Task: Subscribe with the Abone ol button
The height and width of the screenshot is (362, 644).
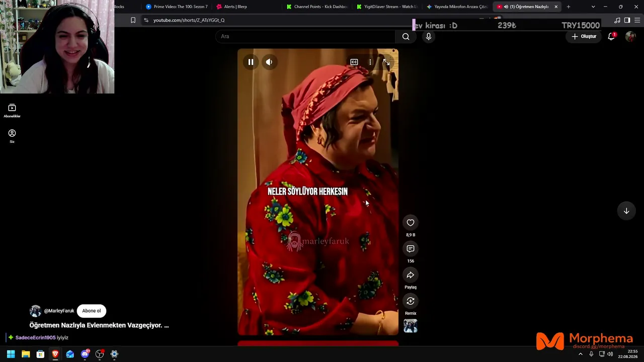Action: 92,311
